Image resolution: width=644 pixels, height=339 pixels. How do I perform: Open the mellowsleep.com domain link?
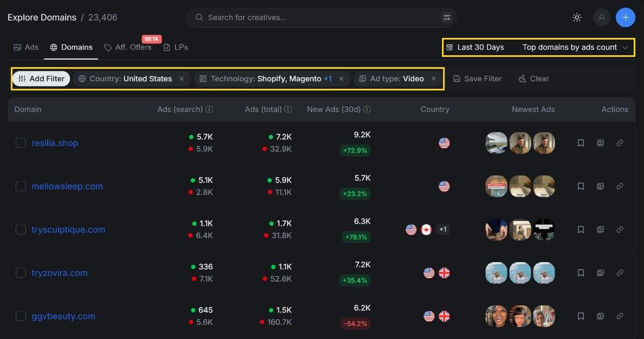(x=67, y=186)
